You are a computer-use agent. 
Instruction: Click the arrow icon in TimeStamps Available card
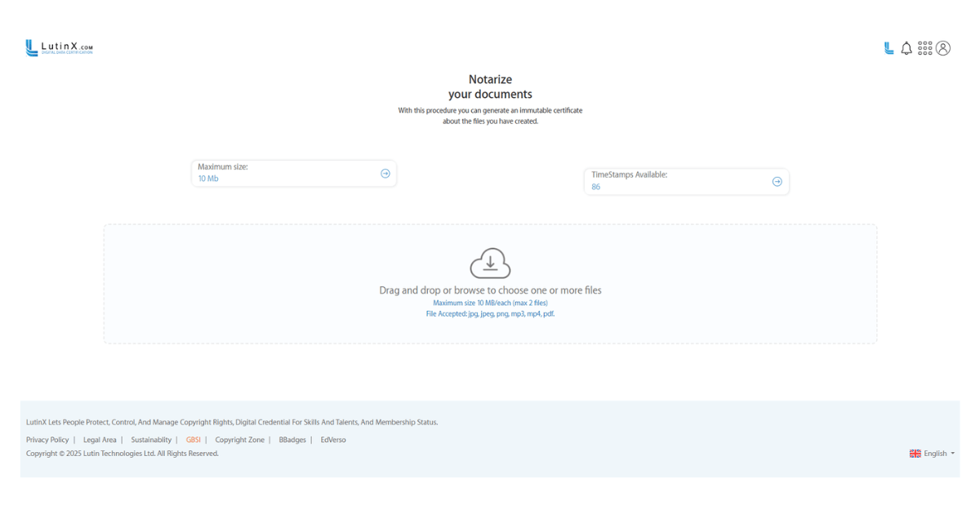click(777, 181)
